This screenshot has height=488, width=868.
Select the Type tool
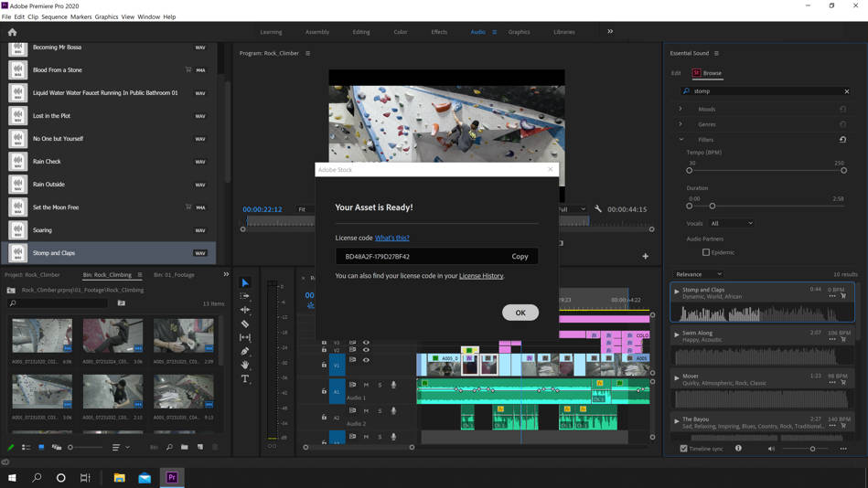[245, 379]
